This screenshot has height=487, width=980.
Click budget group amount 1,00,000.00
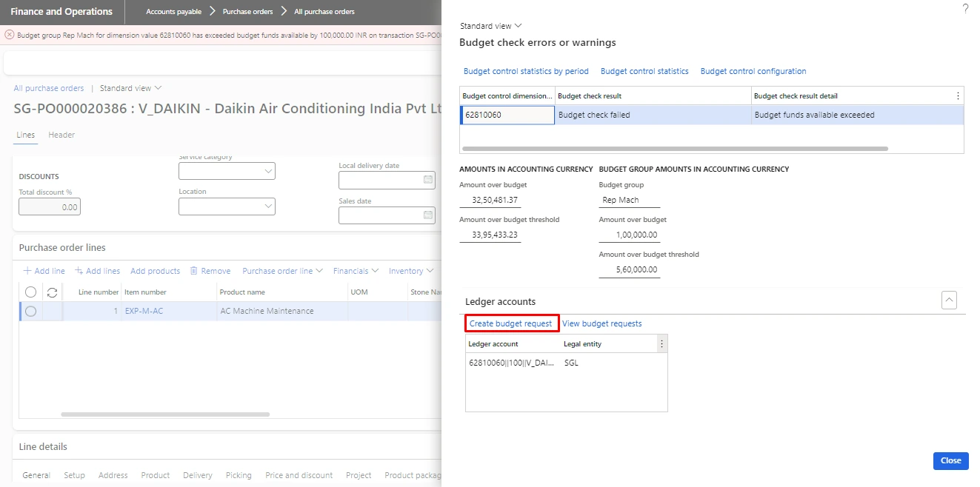point(630,235)
